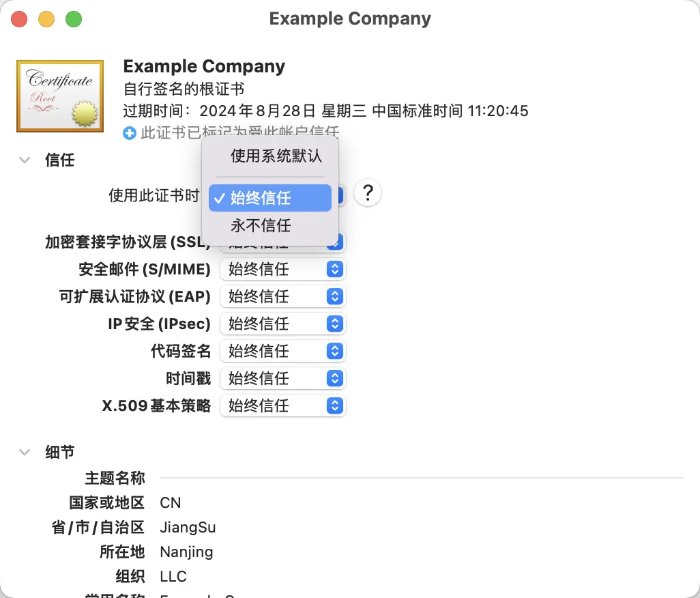Image resolution: width=700 pixels, height=598 pixels.
Task: Click the 组织 field label
Action: 130,577
